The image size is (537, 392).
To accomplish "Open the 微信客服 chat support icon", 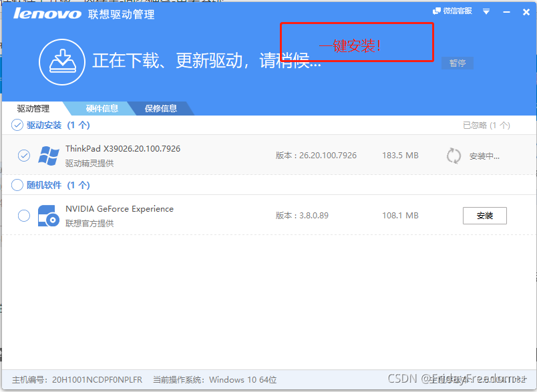I will tap(452, 11).
